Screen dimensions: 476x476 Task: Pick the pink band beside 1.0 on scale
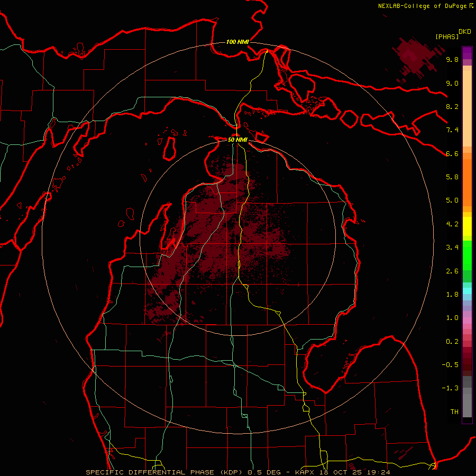tap(467, 321)
